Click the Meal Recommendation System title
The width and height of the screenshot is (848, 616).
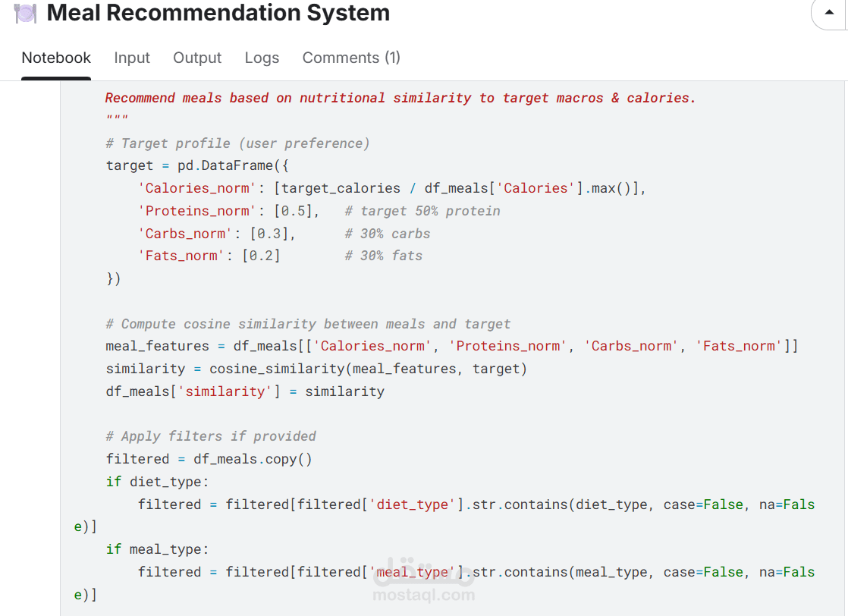pos(218,13)
